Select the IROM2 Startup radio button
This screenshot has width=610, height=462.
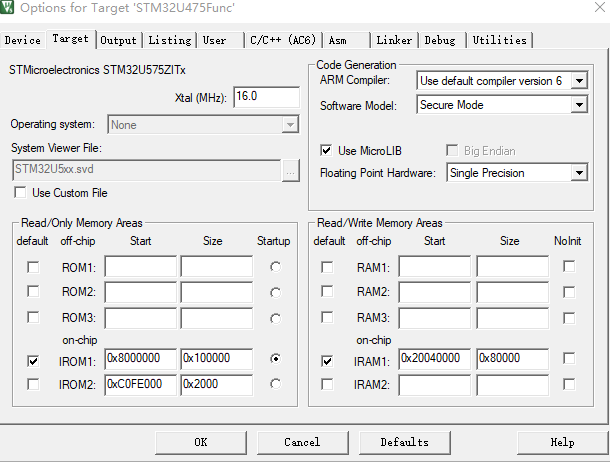[x=275, y=384]
